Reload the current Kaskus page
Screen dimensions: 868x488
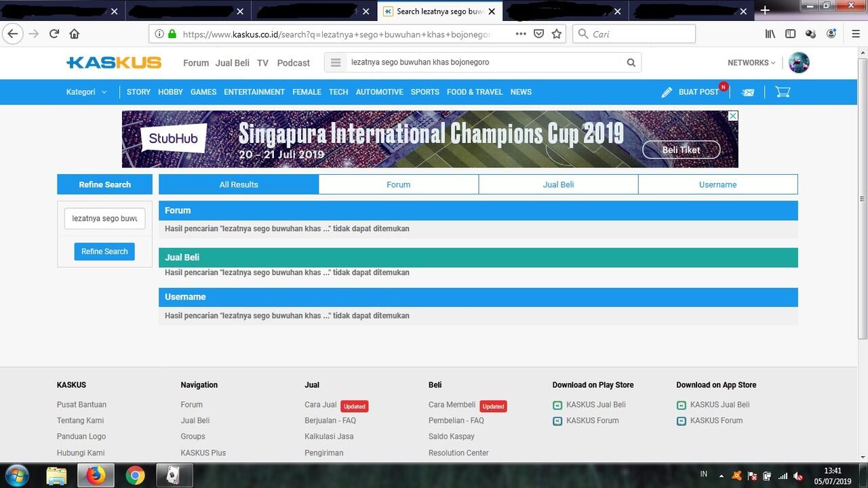pyautogui.click(x=54, y=34)
